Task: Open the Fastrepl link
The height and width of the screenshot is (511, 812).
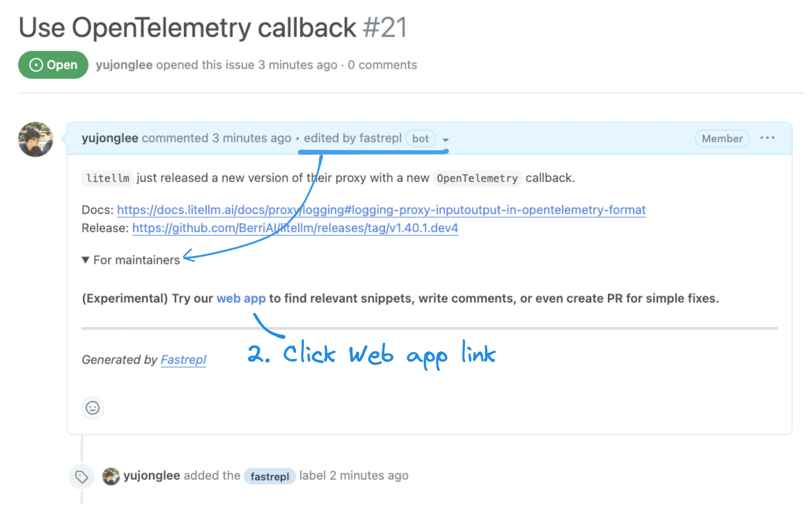Action: click(183, 359)
